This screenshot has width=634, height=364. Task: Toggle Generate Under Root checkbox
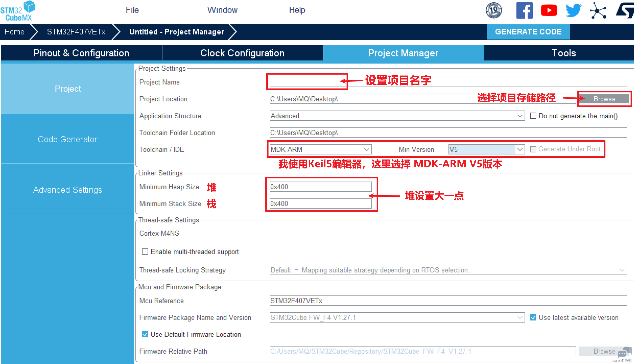(x=533, y=149)
